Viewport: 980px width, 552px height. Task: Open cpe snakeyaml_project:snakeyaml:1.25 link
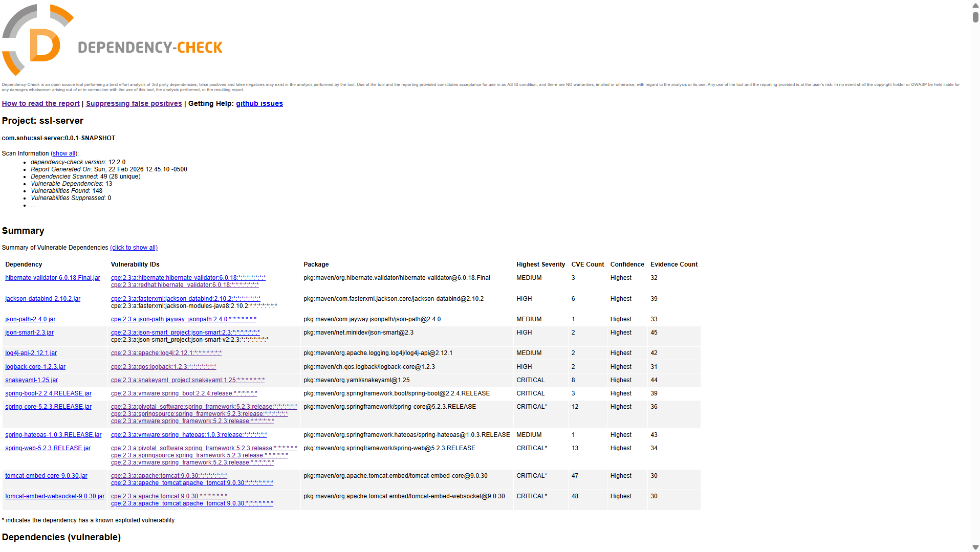[x=188, y=380]
